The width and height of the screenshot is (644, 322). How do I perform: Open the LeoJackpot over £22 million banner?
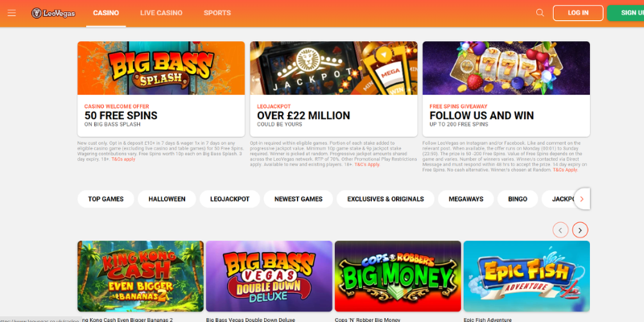[333, 89]
